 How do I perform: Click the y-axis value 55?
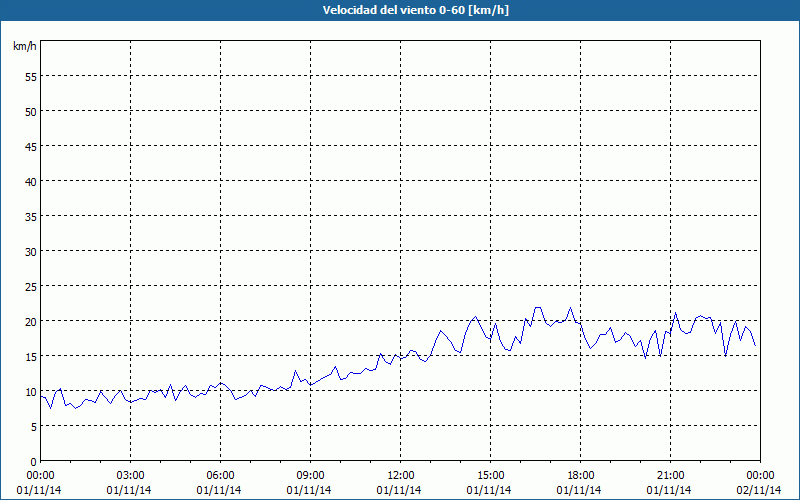tap(31, 77)
